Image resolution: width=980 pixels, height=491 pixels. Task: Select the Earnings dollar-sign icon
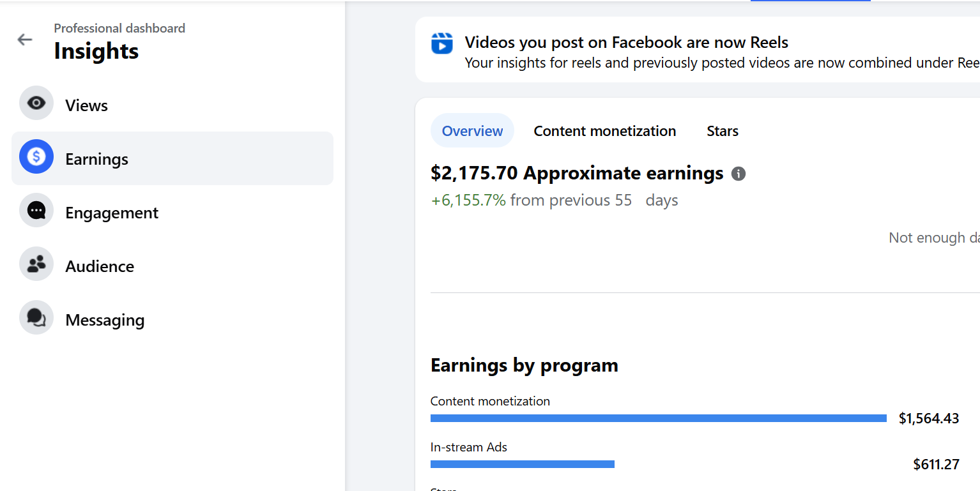pos(36,157)
